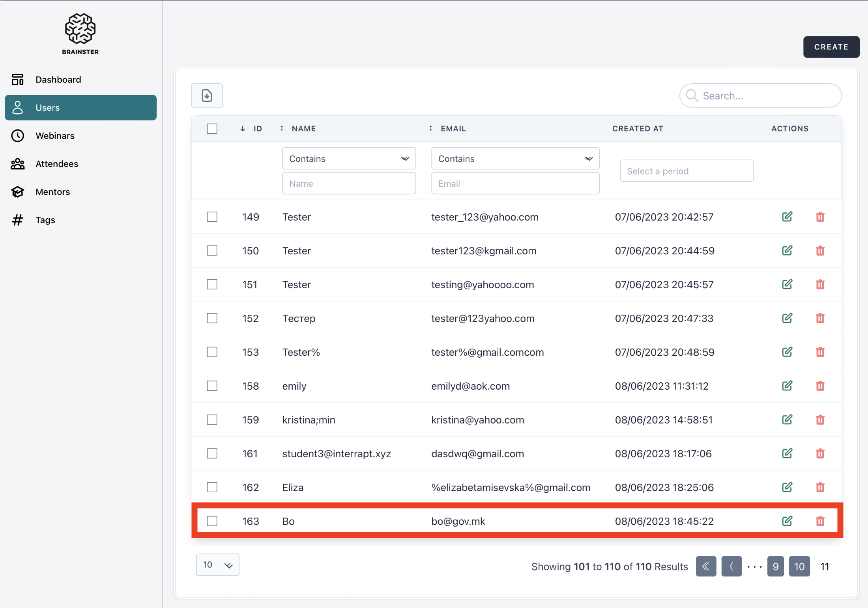868x608 pixels.
Task: Open Name filter Contains dropdown
Action: (349, 159)
